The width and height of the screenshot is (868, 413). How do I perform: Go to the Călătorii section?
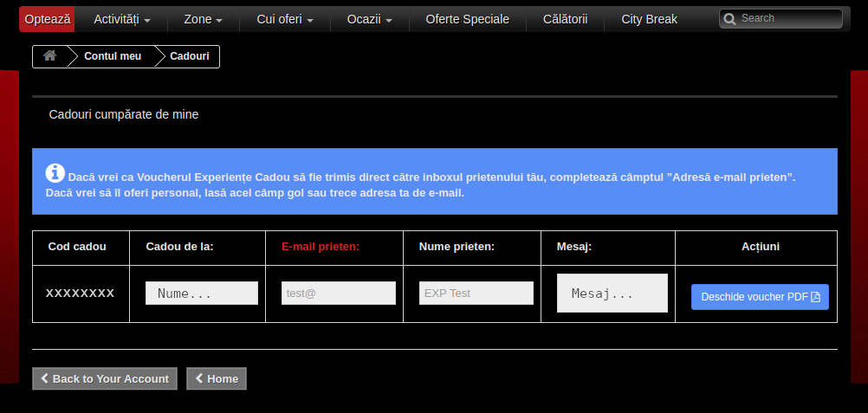[565, 19]
